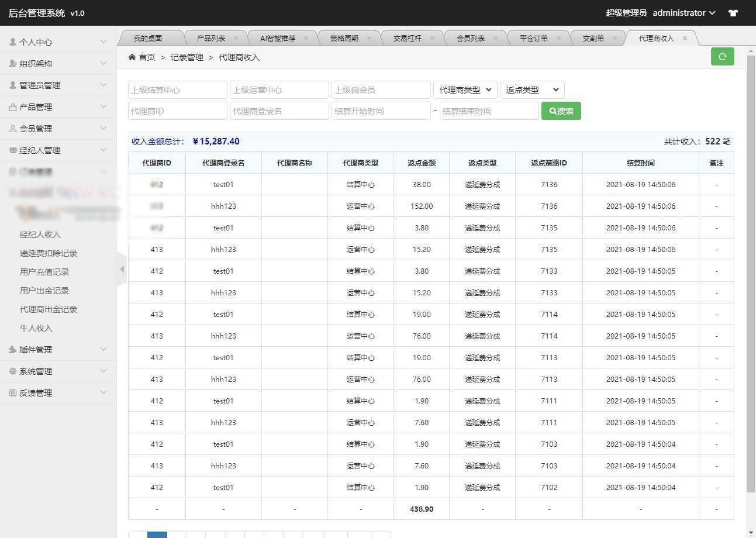Open 牛人收入 in sidebar
Screen dimensions: 756x538
pos(36,328)
